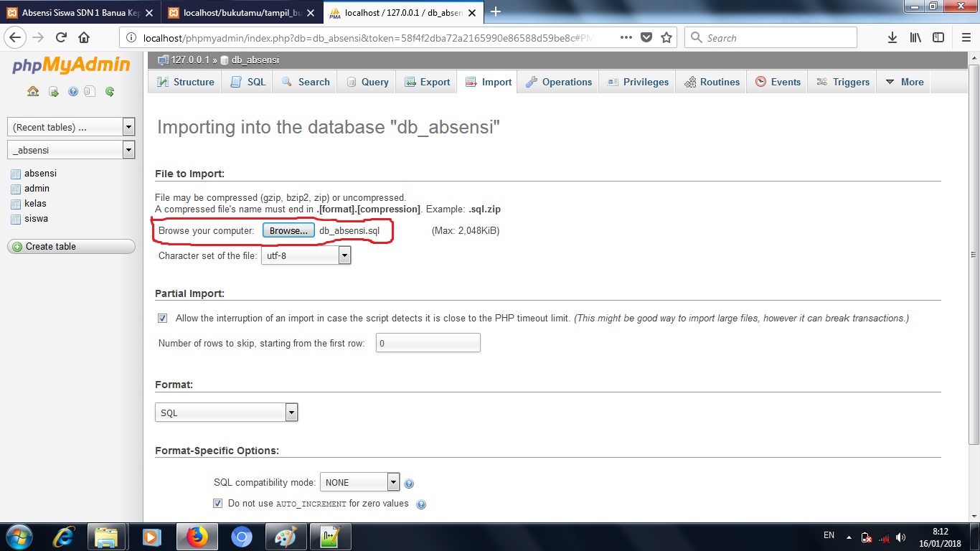The height and width of the screenshot is (551, 980).
Task: Click the phpMyAdmin home icon in the sidebar
Action: point(33,91)
